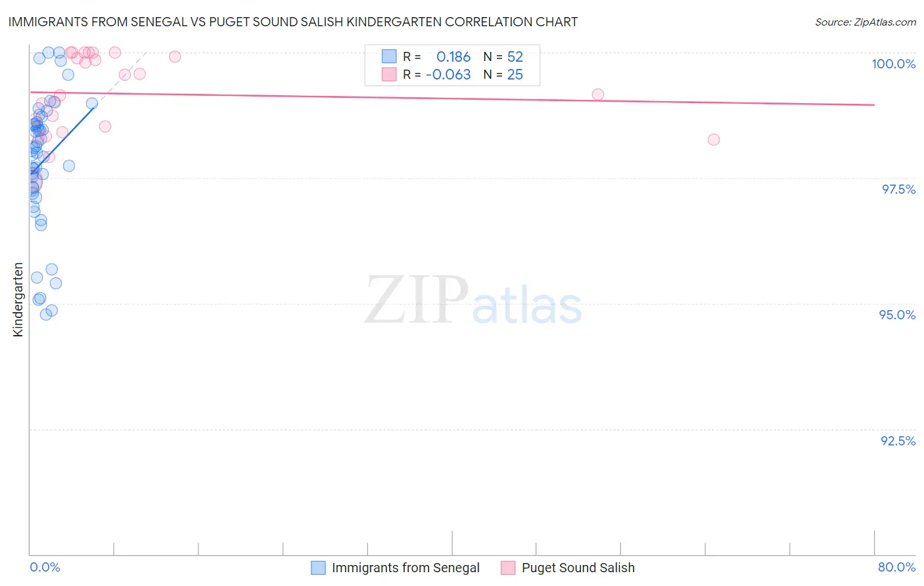Select the Puget Sound Salish legend label
This screenshot has height=586, width=924.
click(x=578, y=568)
